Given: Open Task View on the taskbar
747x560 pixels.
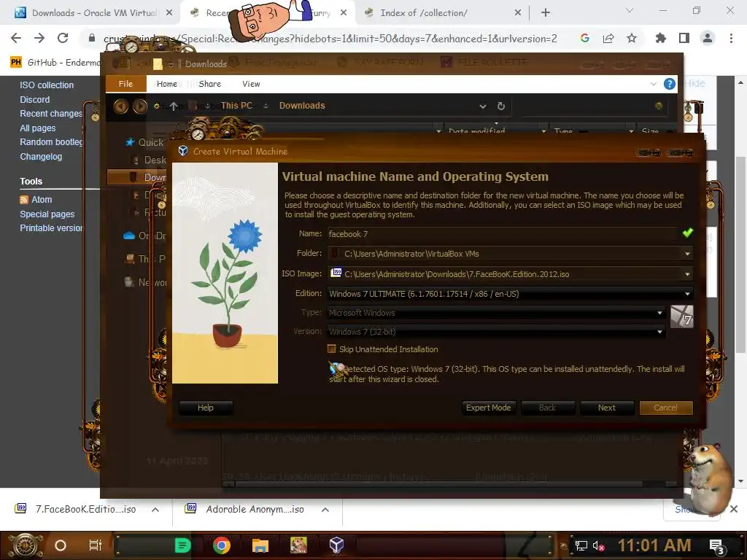Looking at the screenshot, I should coord(96,545).
